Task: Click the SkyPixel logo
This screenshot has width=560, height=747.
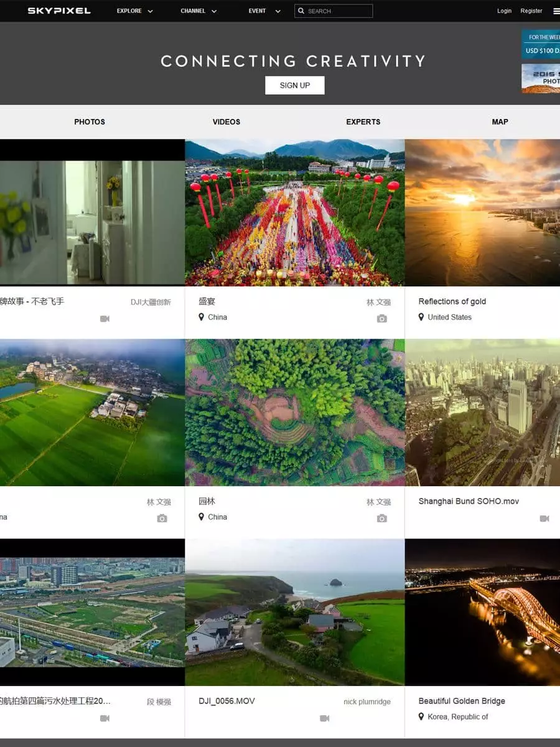Action: [x=59, y=11]
